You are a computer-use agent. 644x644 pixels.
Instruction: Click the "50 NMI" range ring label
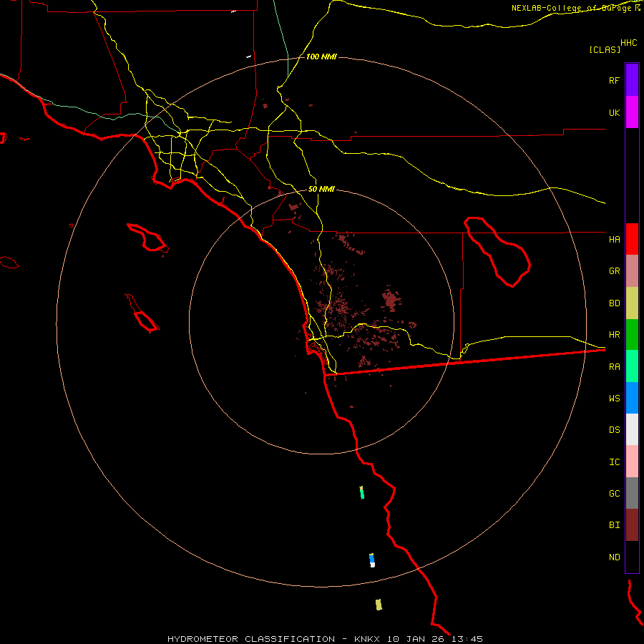321,190
